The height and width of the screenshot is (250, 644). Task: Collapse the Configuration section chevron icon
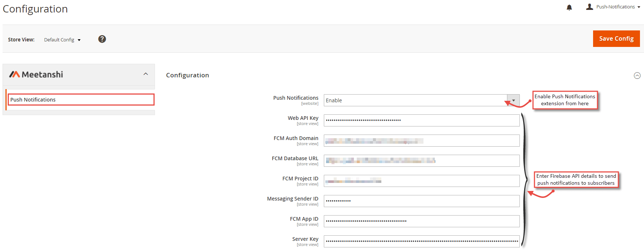click(x=637, y=76)
